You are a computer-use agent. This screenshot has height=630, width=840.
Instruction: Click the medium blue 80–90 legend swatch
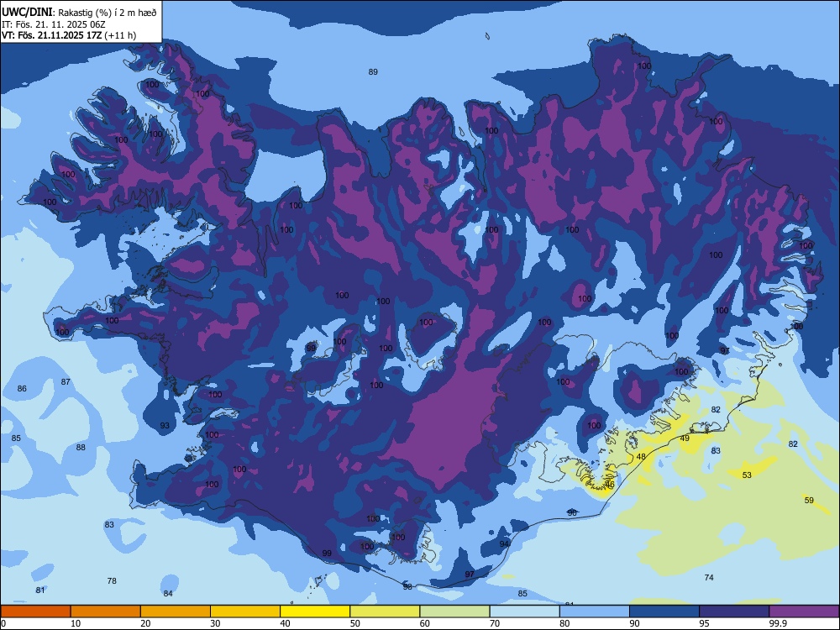(x=595, y=612)
